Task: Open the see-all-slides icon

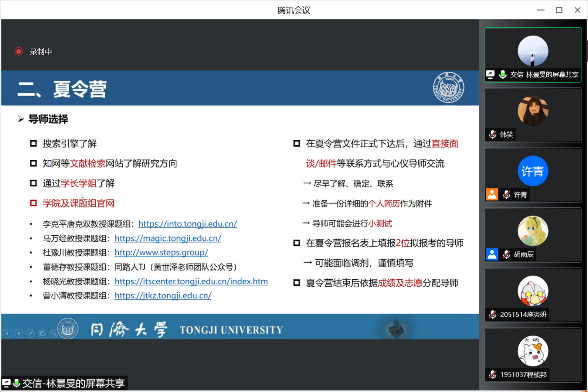Action: tap(42, 333)
